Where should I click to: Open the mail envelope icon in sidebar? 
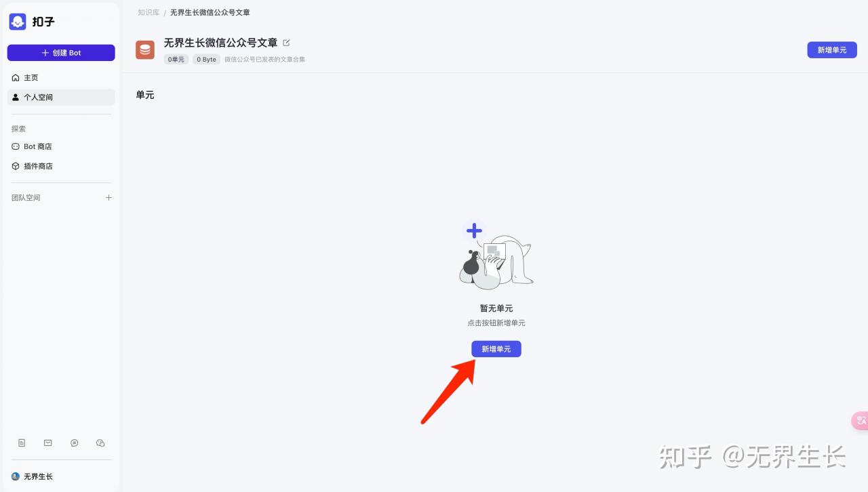coord(48,443)
